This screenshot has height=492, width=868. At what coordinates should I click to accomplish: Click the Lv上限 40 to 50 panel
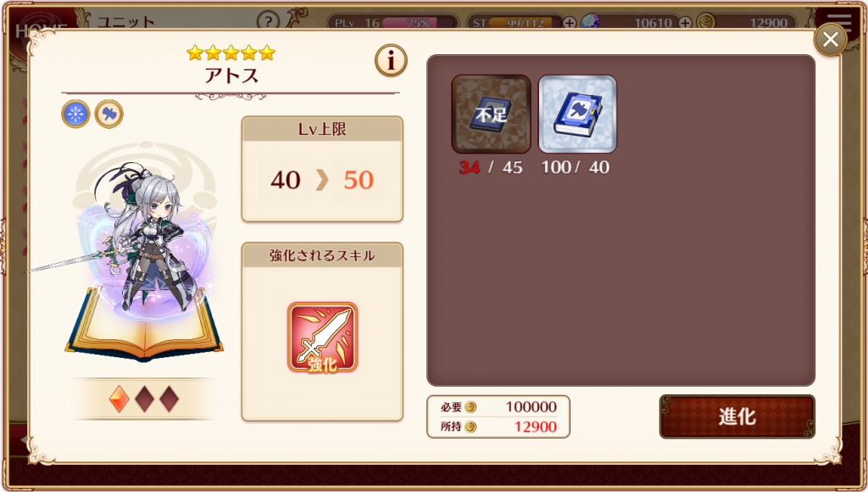click(322, 169)
